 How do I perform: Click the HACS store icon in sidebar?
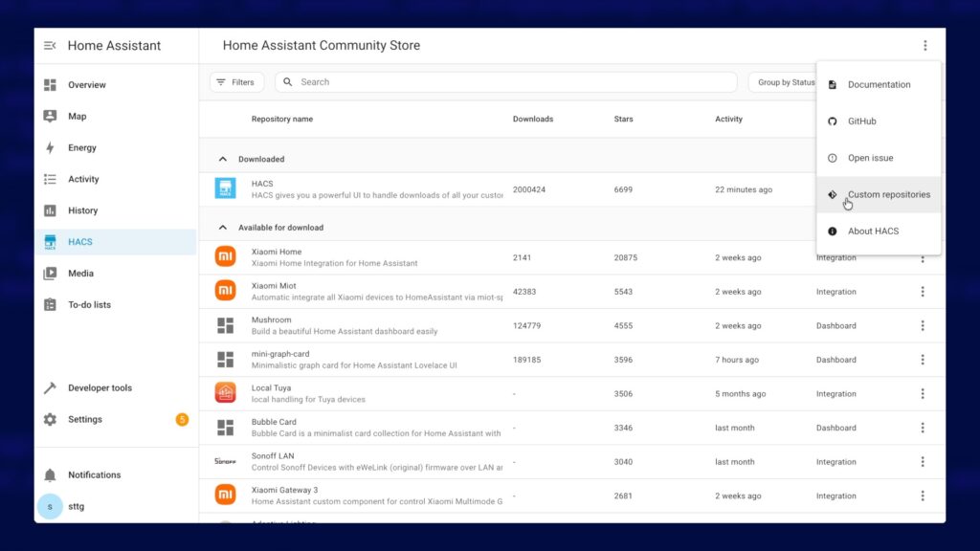[50, 242]
